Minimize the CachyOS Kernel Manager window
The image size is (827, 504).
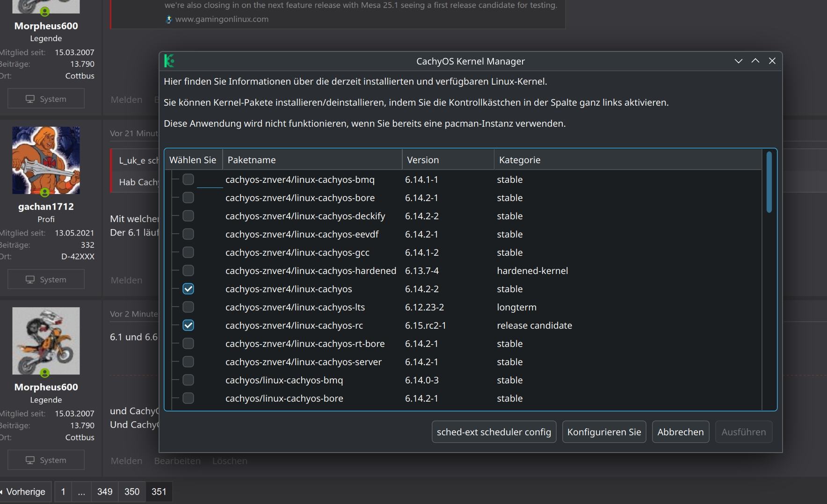(x=739, y=61)
